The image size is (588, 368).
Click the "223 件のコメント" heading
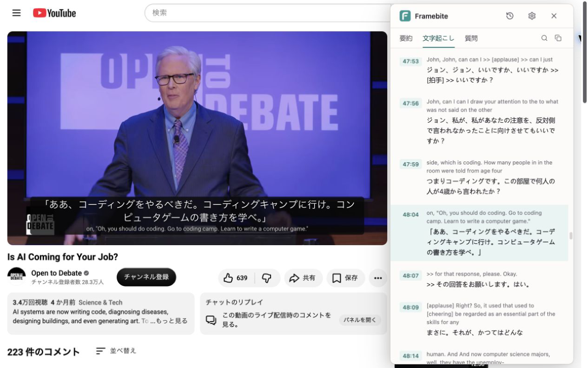[44, 352]
